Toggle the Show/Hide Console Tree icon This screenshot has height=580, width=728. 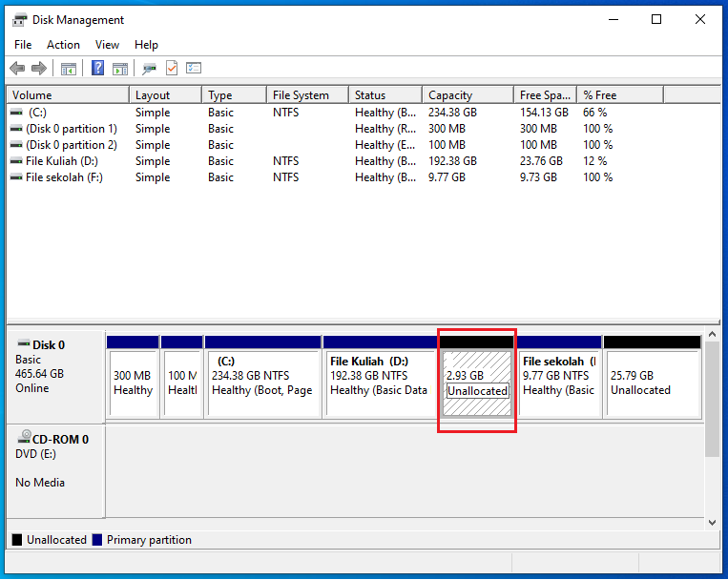coord(68,69)
